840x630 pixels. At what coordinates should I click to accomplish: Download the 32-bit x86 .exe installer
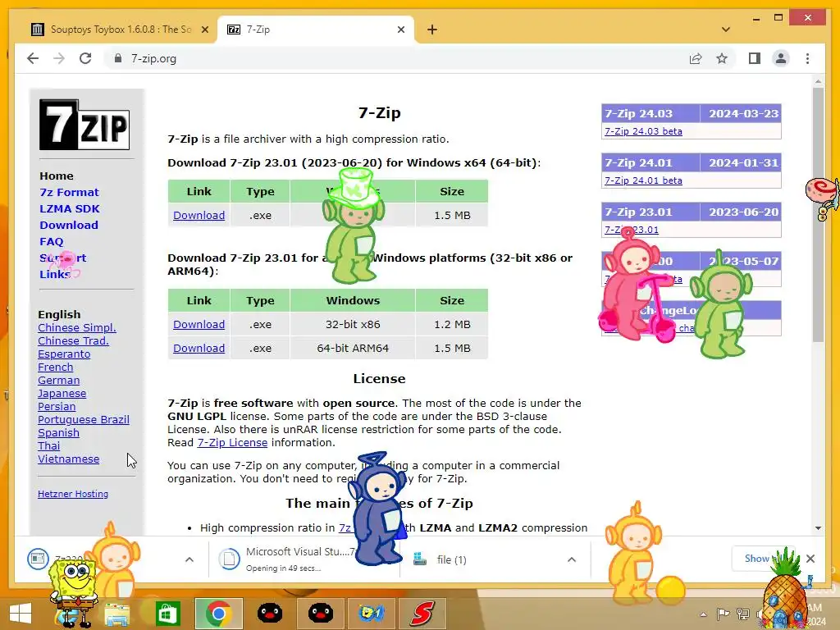tap(199, 325)
